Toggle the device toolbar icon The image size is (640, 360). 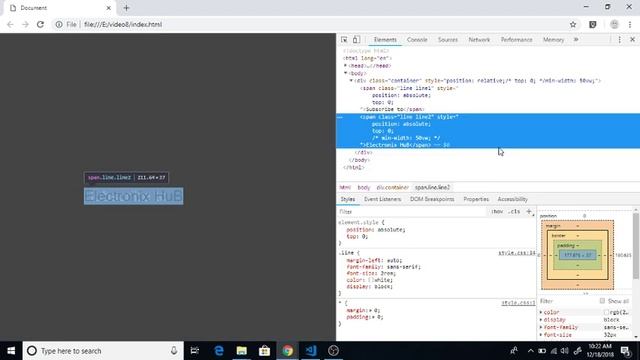(356, 40)
